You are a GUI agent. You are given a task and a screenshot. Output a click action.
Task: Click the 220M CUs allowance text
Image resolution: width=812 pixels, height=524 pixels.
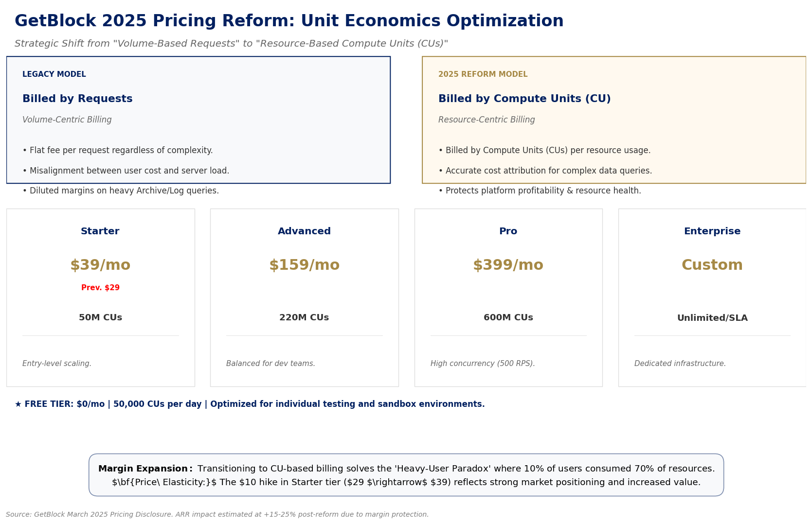pyautogui.click(x=304, y=317)
